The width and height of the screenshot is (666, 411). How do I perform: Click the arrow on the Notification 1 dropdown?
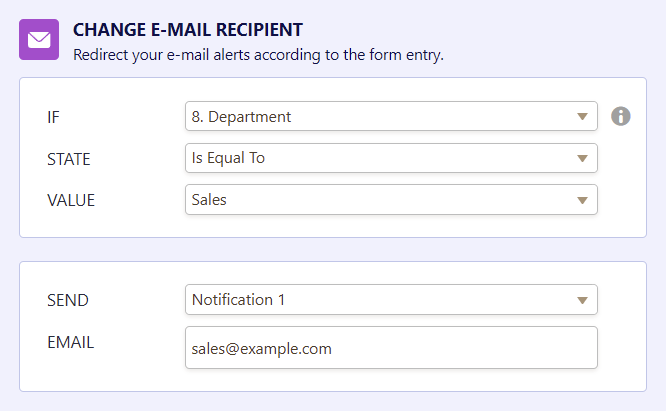[x=583, y=299]
